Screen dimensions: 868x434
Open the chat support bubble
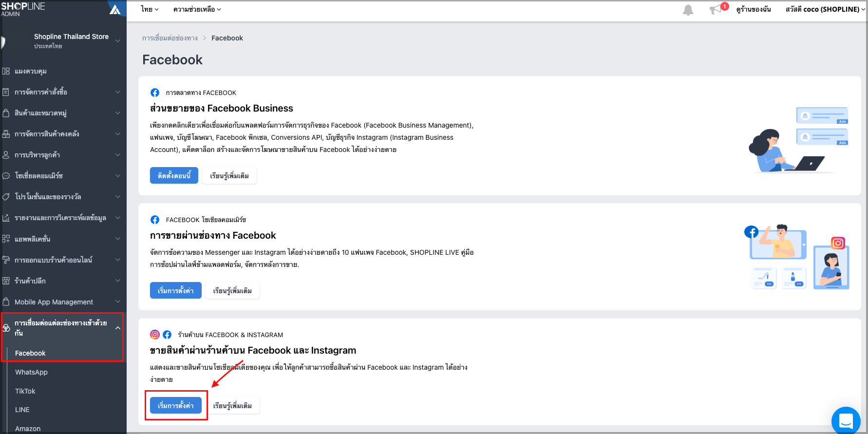tap(846, 420)
